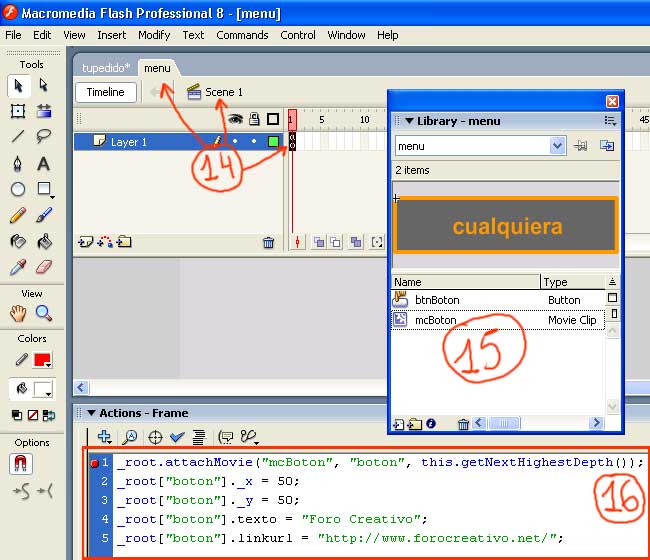Click Show code hint icon
The image size is (650, 560).
[226, 437]
